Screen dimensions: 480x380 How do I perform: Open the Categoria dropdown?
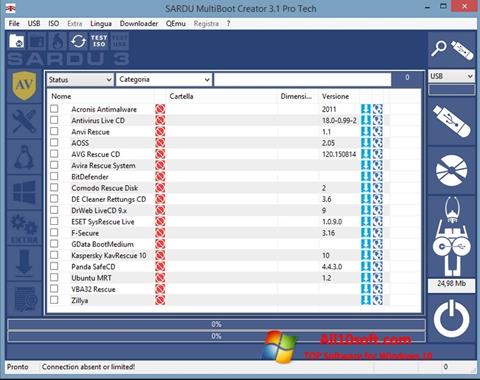click(x=164, y=80)
